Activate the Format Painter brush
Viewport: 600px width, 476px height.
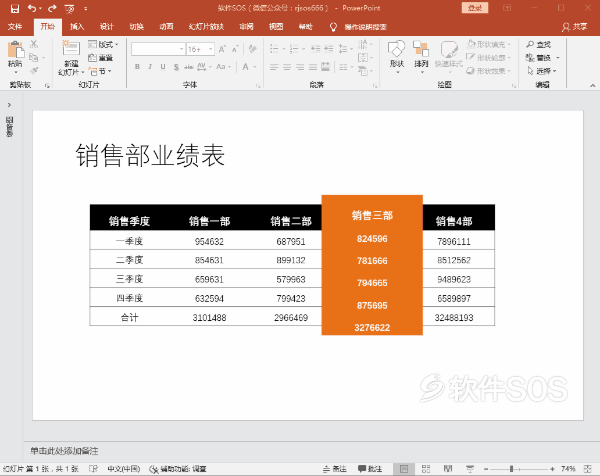[x=34, y=70]
